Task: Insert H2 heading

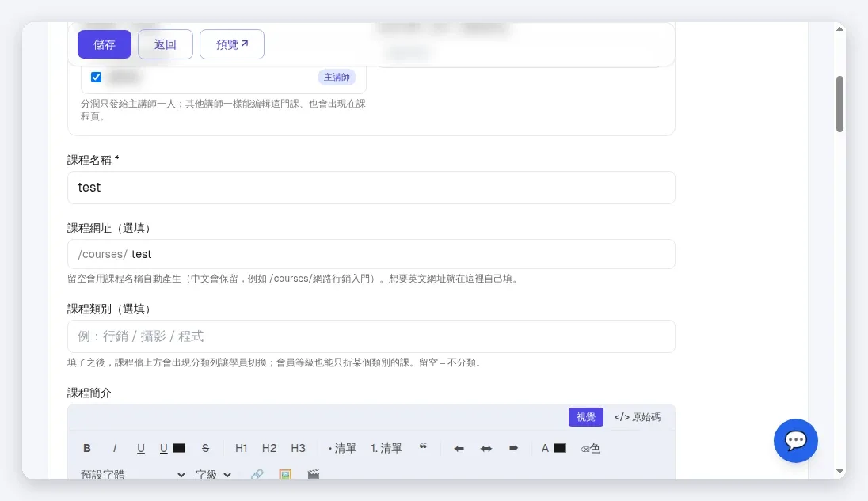Action: pyautogui.click(x=269, y=449)
